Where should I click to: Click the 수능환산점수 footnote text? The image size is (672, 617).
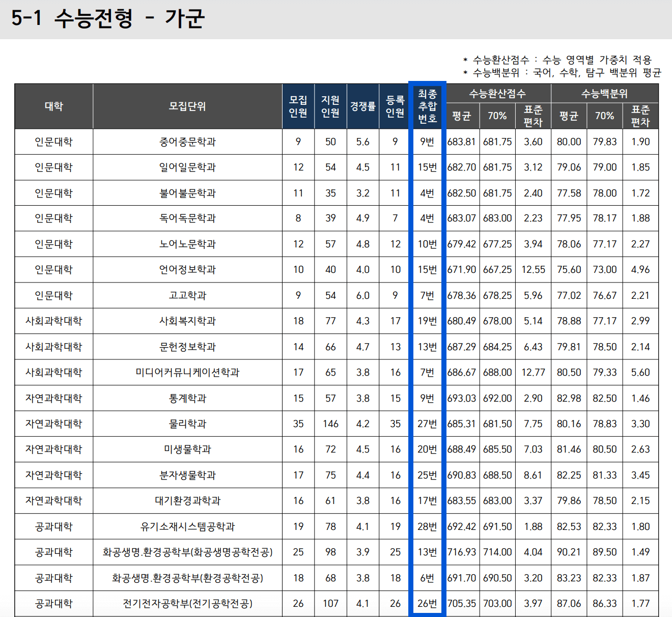[557, 59]
